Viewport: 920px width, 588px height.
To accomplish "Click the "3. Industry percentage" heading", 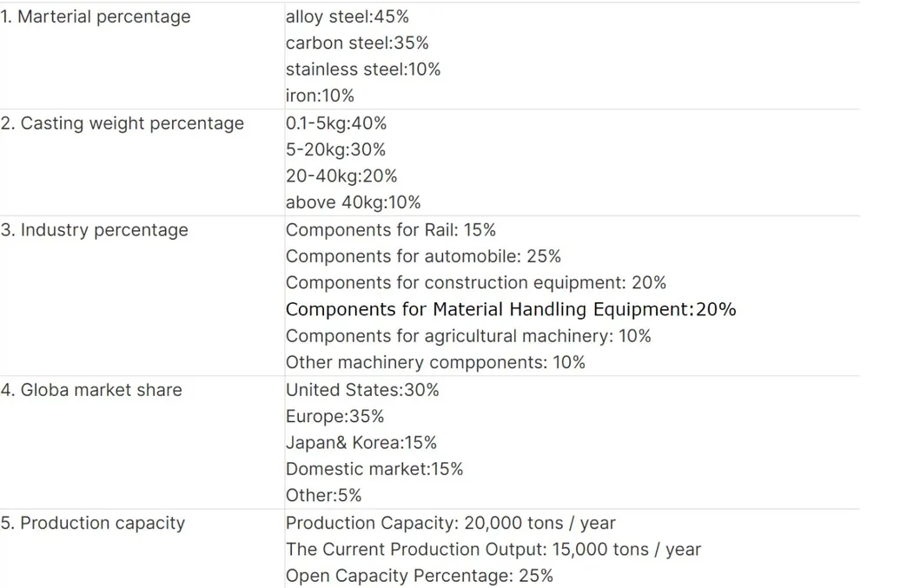I will [94, 230].
